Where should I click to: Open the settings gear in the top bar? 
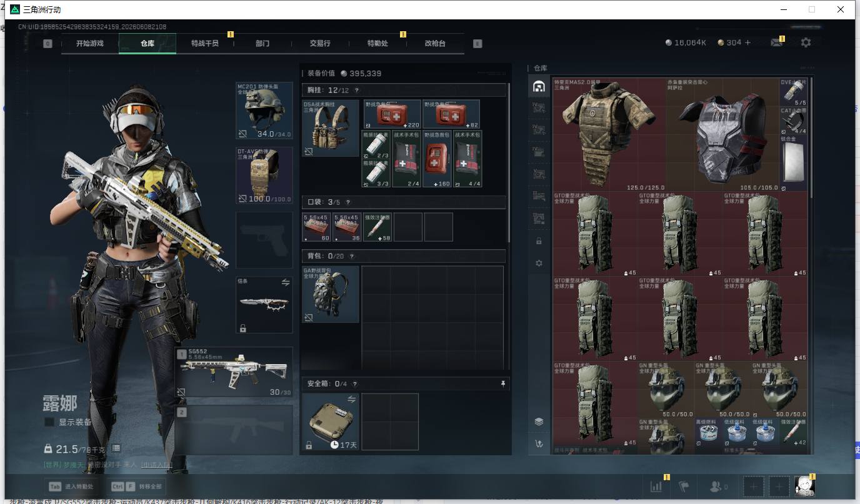806,42
